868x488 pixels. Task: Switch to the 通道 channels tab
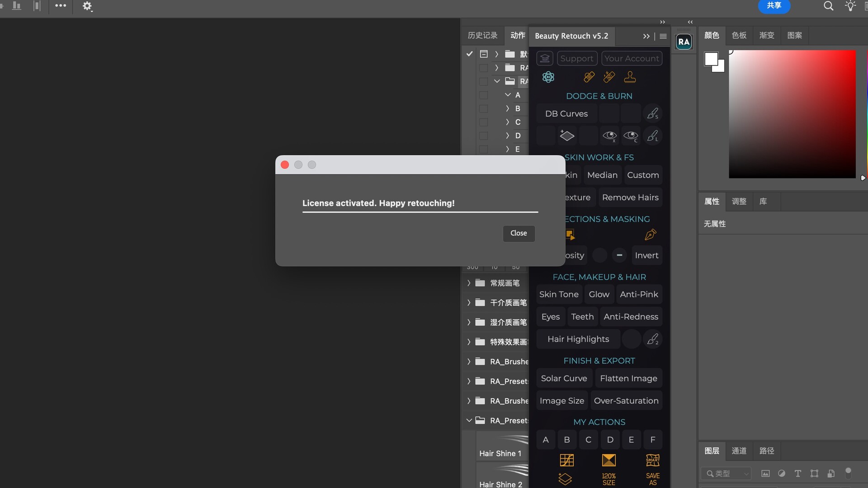(739, 451)
